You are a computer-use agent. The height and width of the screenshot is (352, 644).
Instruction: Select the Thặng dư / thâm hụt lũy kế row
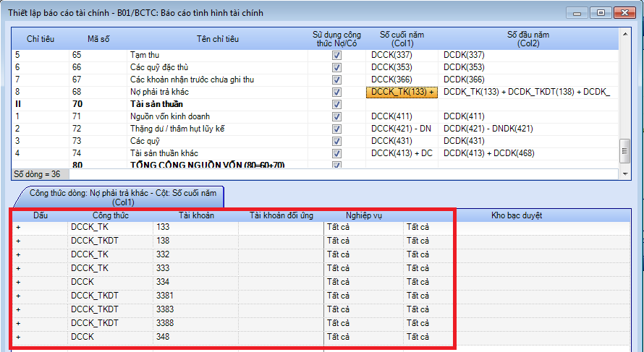pyautogui.click(x=181, y=129)
